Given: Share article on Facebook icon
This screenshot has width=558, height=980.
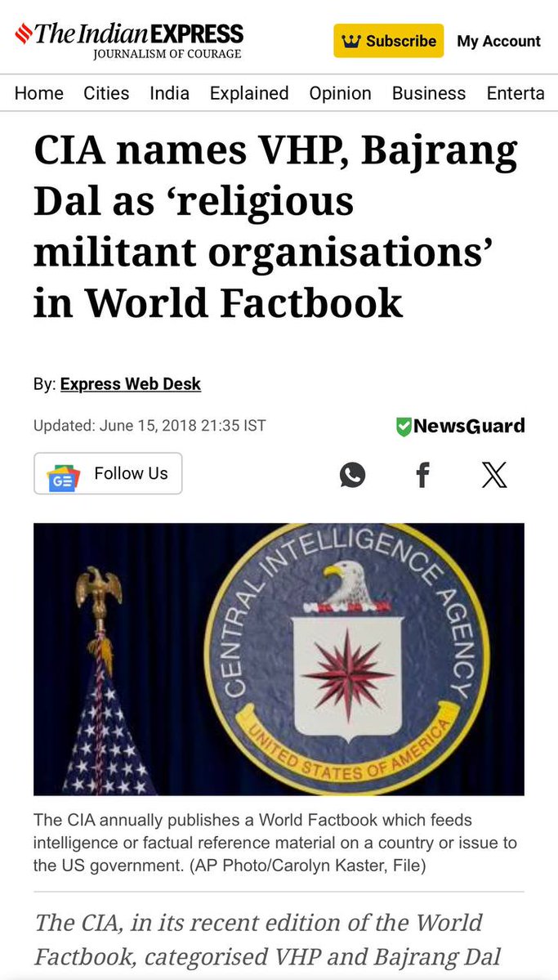Looking at the screenshot, I should [423, 474].
